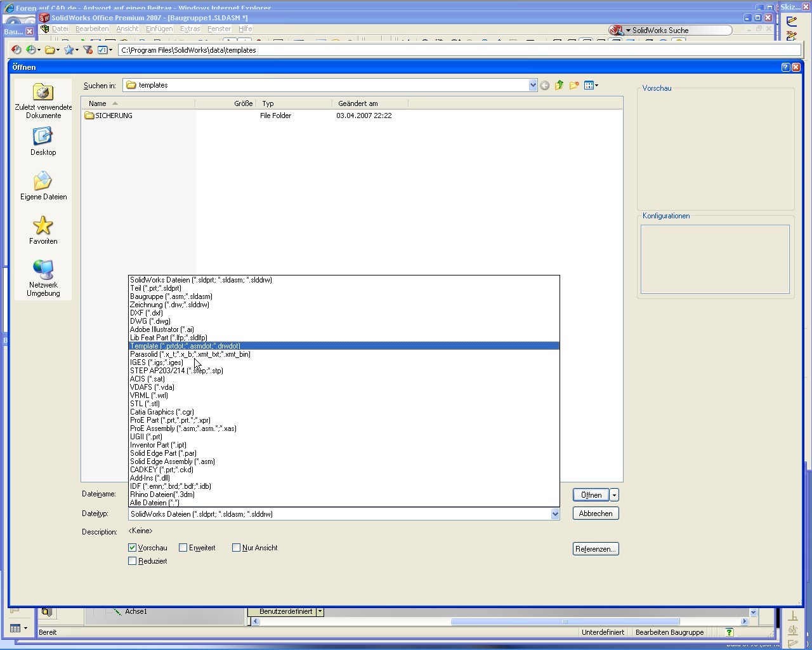Viewport: 812px width, 650px height.
Task: Open the Extras menu
Action: (190, 29)
